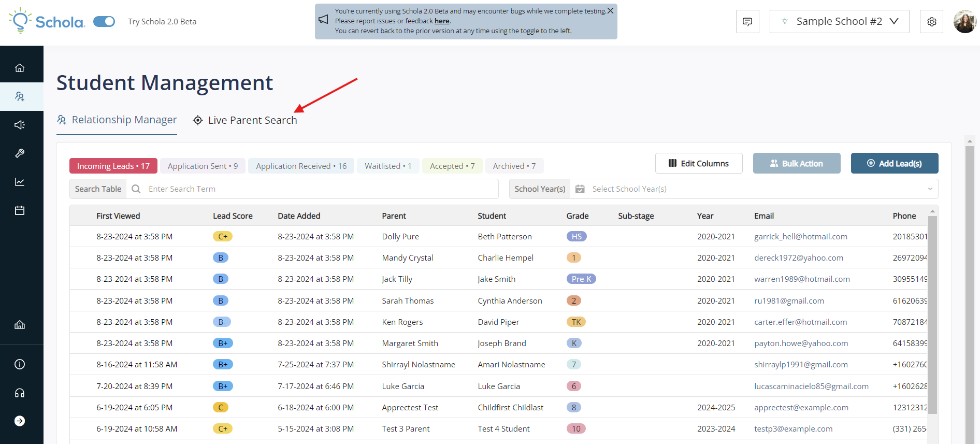Select the Archived stage tab
Screen dimensions: 980x444
[x=514, y=166]
